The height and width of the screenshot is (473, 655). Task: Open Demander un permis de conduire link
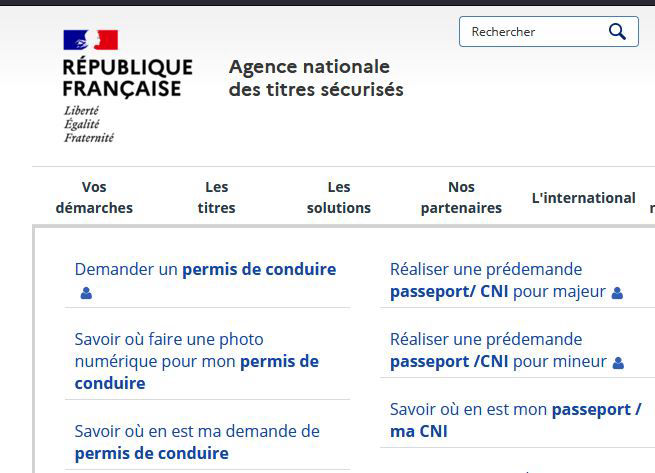tap(206, 270)
